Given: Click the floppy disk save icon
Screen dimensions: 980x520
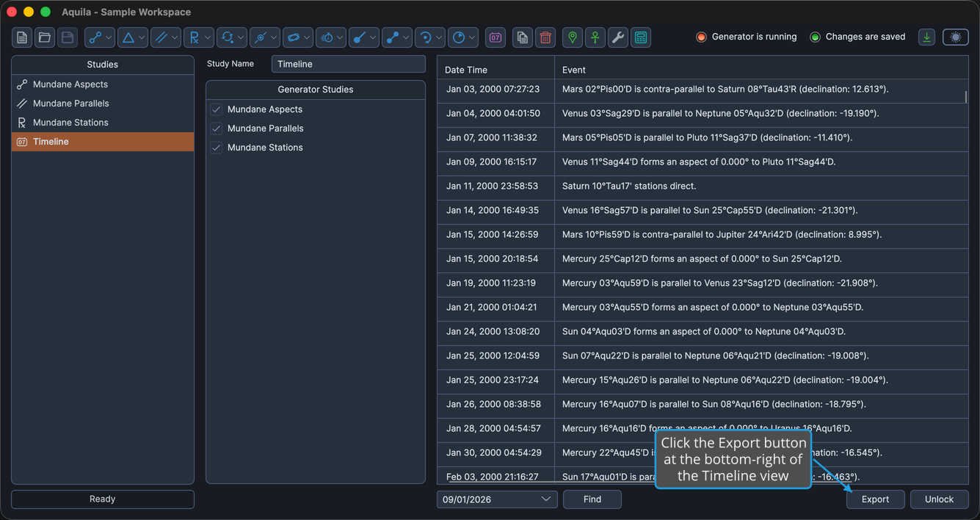Looking at the screenshot, I should [x=68, y=37].
